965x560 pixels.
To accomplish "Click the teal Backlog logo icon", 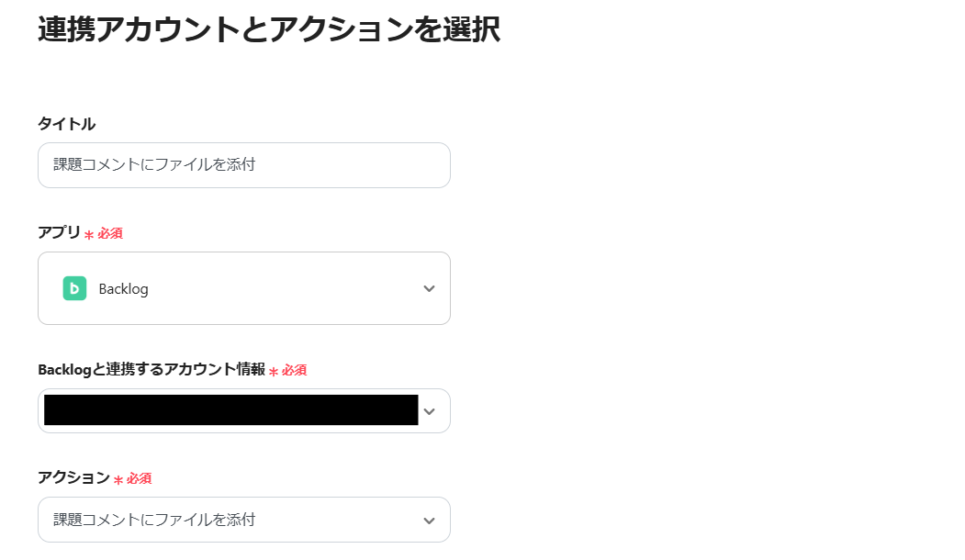I will (74, 287).
